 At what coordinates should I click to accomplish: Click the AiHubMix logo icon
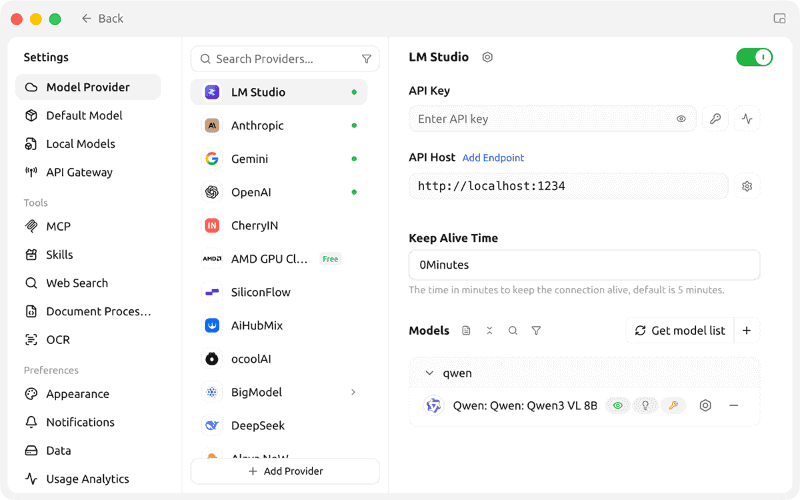(212, 326)
